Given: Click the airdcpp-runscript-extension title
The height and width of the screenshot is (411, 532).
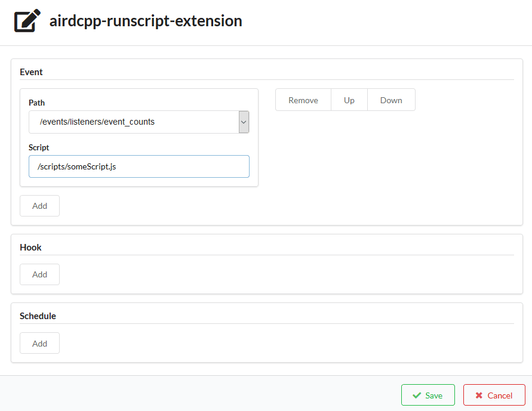Looking at the screenshot, I should (146, 21).
